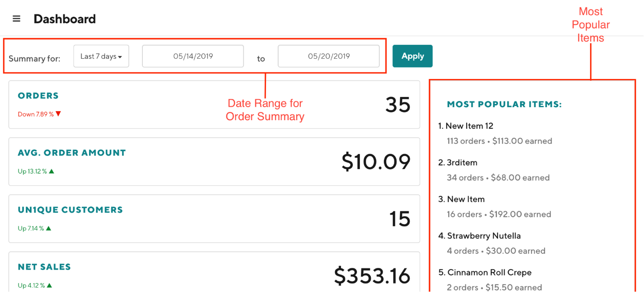The width and height of the screenshot is (644, 299).
Task: Select the item '4. Strawberry Nutella'
Action: (x=479, y=236)
